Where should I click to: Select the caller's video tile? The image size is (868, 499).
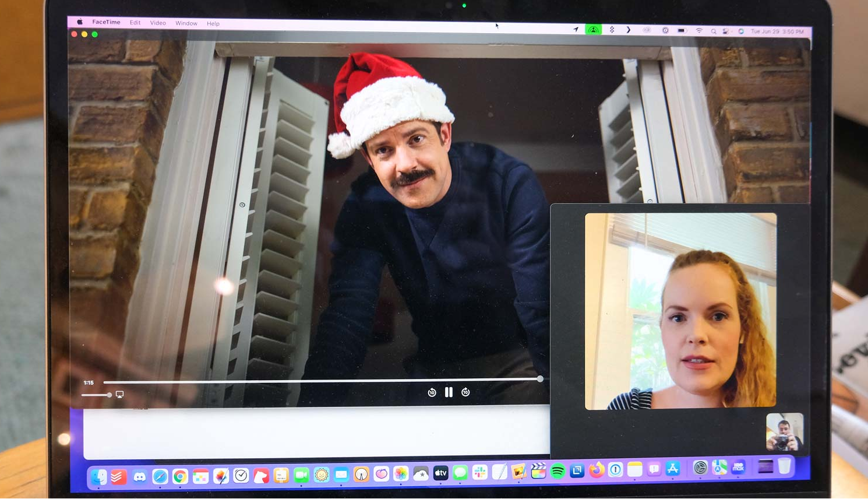pyautogui.click(x=680, y=311)
